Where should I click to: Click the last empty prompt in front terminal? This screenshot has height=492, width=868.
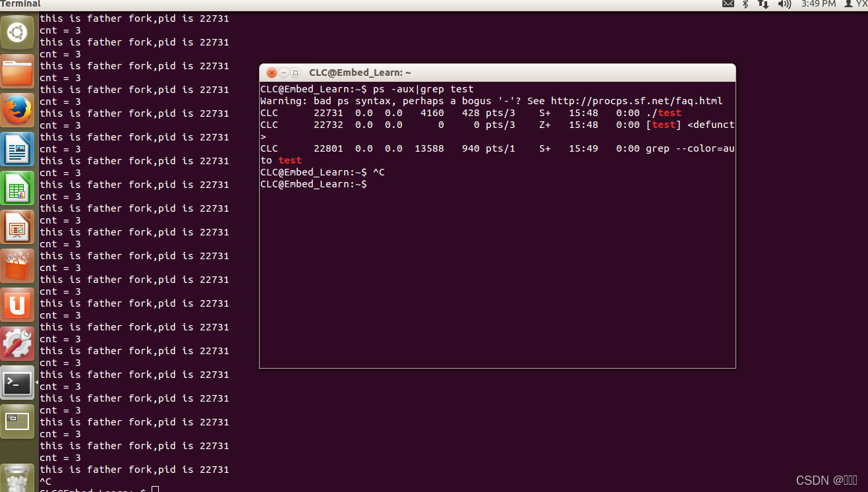click(314, 184)
